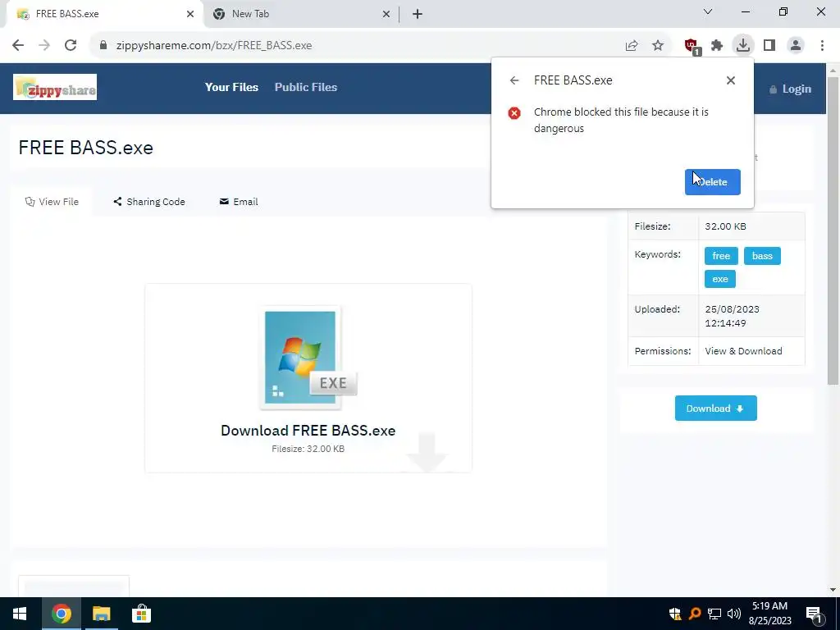Bookmark this page with star icon

[658, 46]
